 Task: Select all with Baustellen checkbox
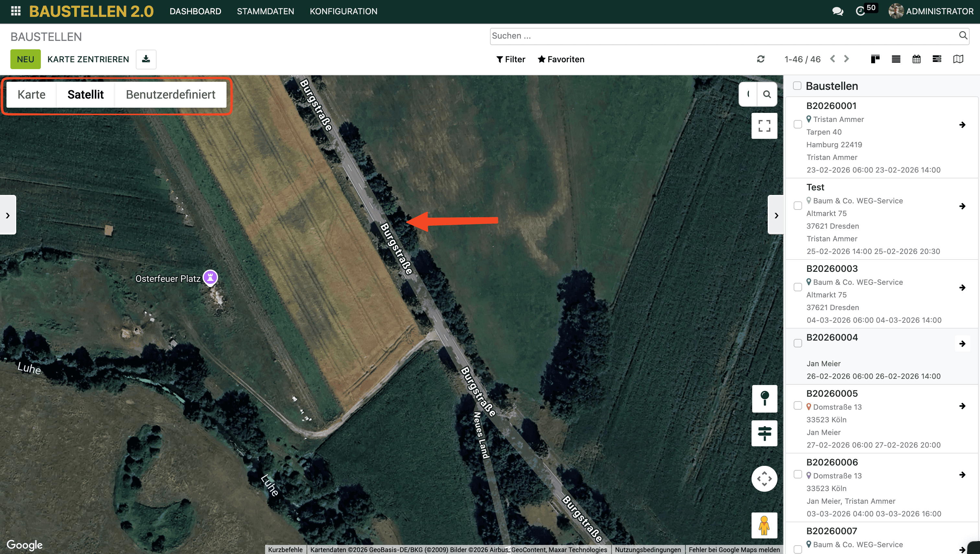click(797, 86)
